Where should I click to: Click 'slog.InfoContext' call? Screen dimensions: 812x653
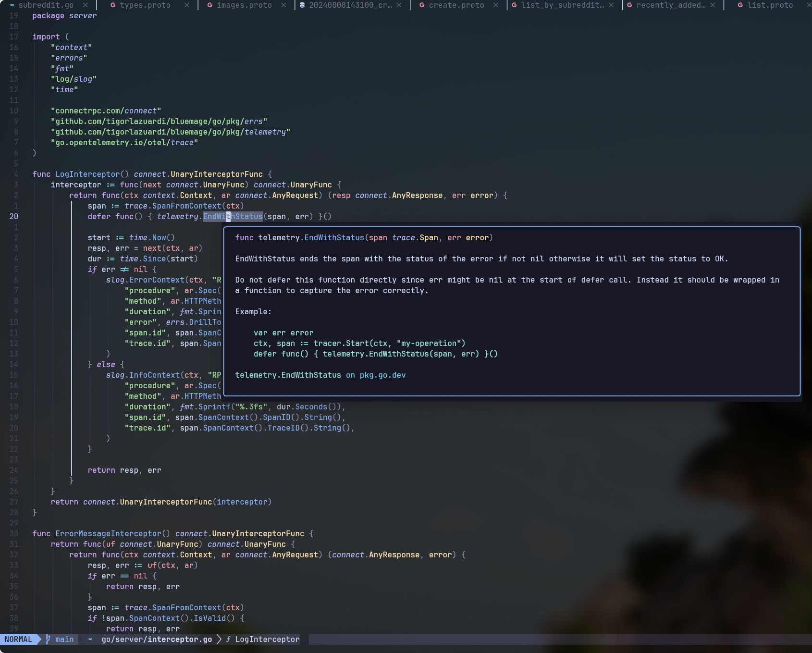point(143,375)
